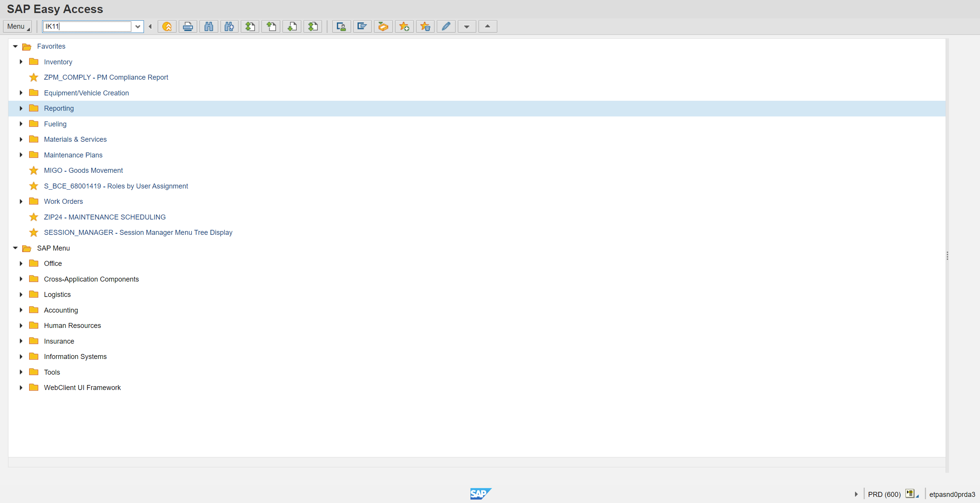Click the system info icon beside PRD (600)
This screenshot has width=980, height=503.
(910, 493)
